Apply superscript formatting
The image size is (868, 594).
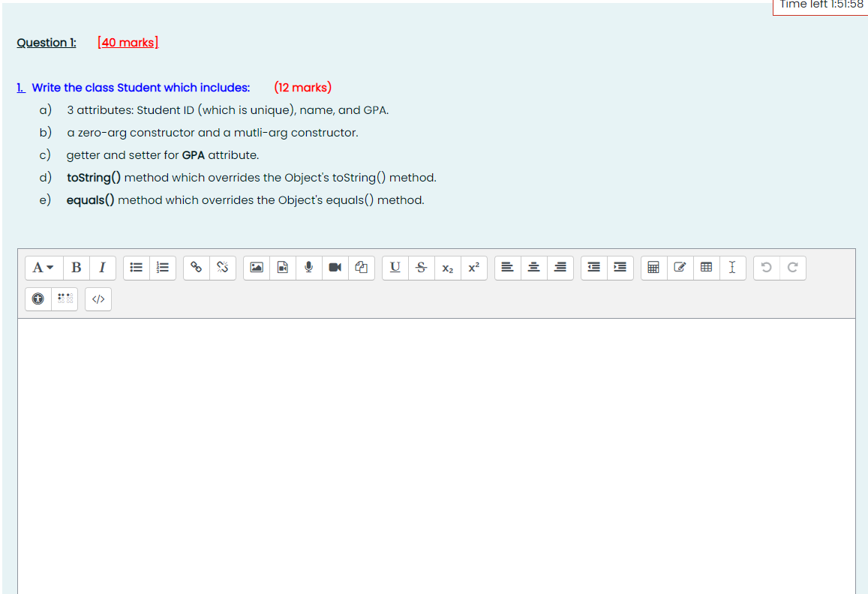(x=473, y=267)
